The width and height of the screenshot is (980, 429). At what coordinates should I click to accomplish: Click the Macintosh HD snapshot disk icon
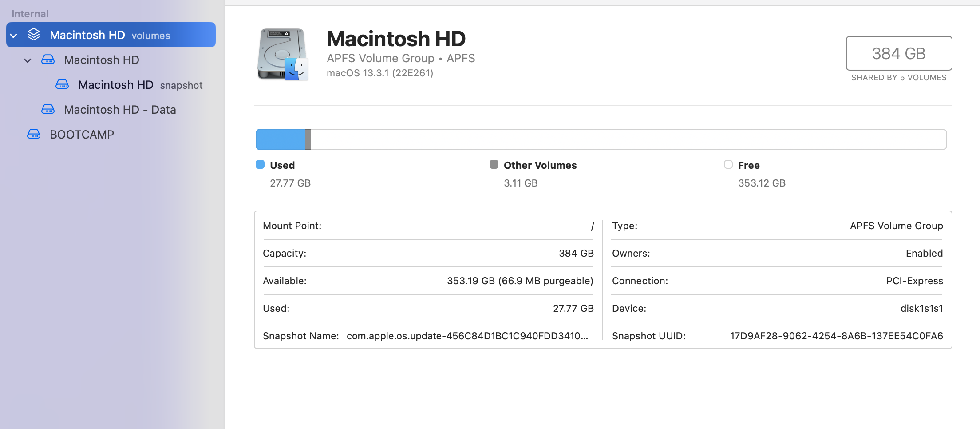(x=62, y=84)
